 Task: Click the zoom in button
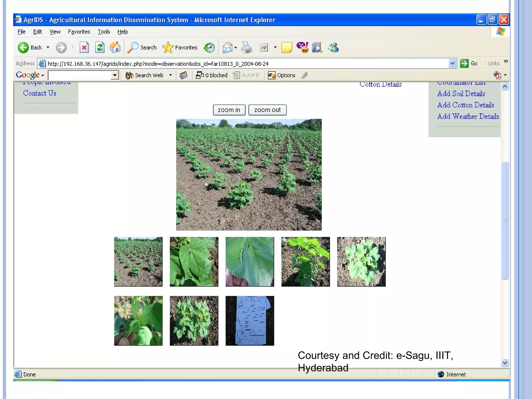tap(229, 110)
